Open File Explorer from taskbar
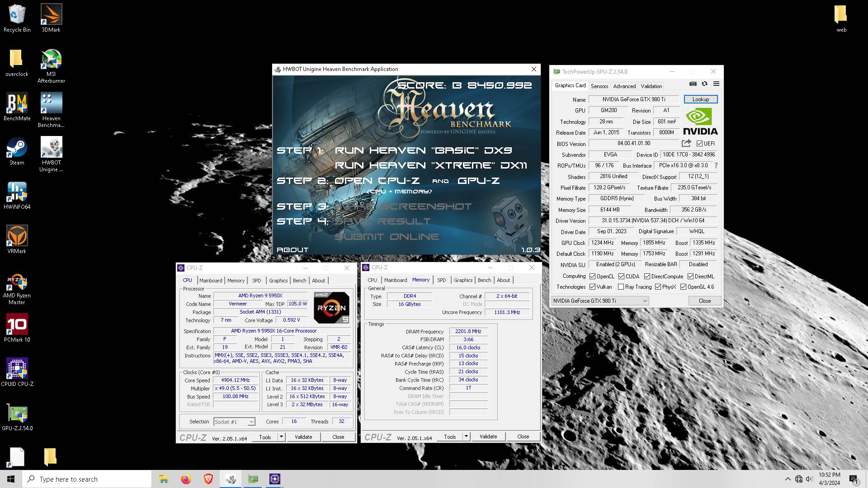Viewport: 868px width, 488px height. tap(164, 479)
